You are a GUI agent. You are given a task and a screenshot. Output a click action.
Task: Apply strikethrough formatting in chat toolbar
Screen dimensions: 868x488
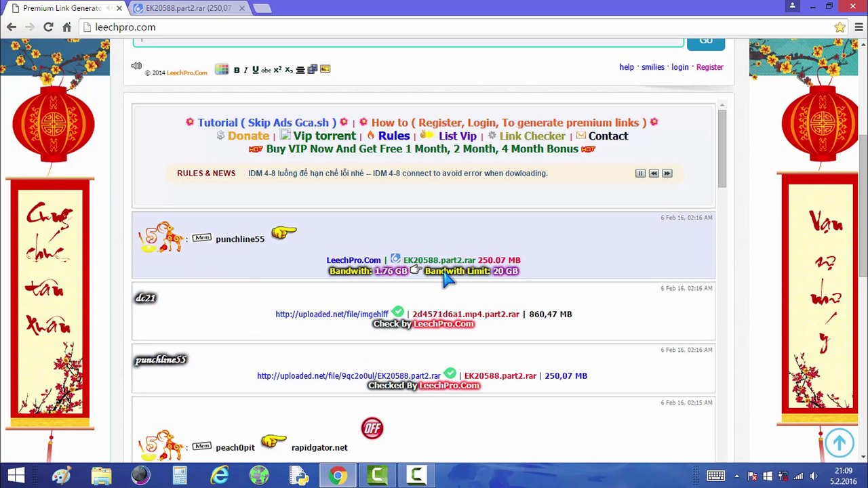[x=266, y=70]
